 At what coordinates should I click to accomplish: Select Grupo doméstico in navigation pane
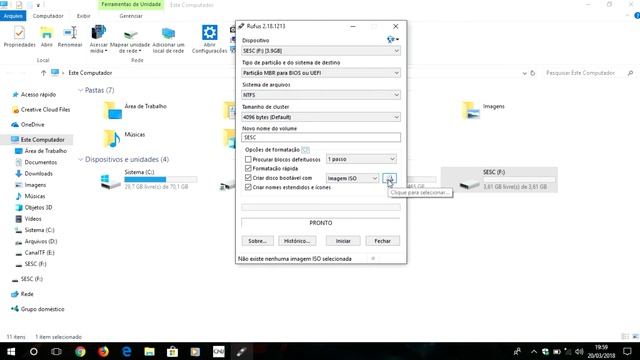click(42, 309)
